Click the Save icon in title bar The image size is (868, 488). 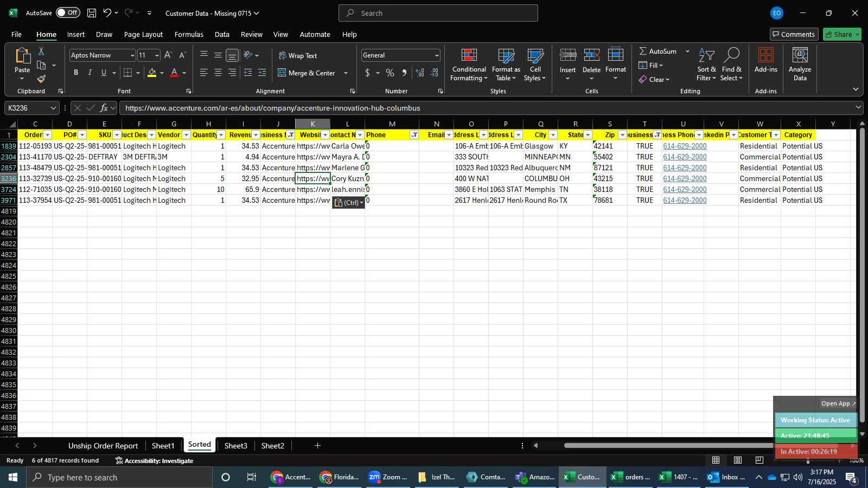pos(92,13)
